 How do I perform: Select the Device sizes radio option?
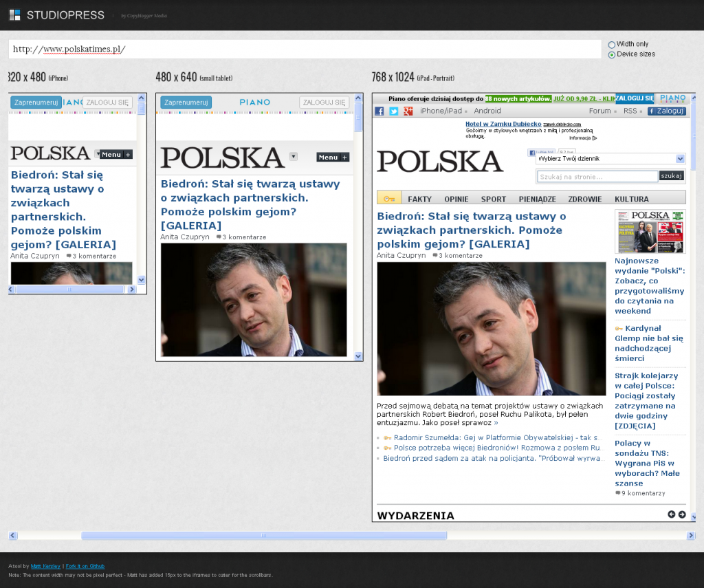tap(611, 55)
